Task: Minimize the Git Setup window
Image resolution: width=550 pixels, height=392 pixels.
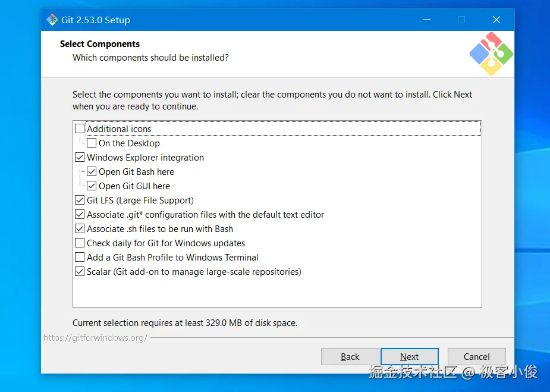Action: pos(427,20)
